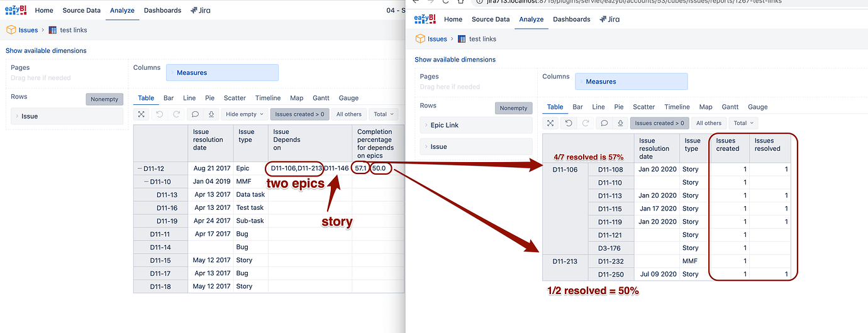The width and height of the screenshot is (868, 333).
Task: Click the comment bubble icon in right report toolbar
Action: 604,123
